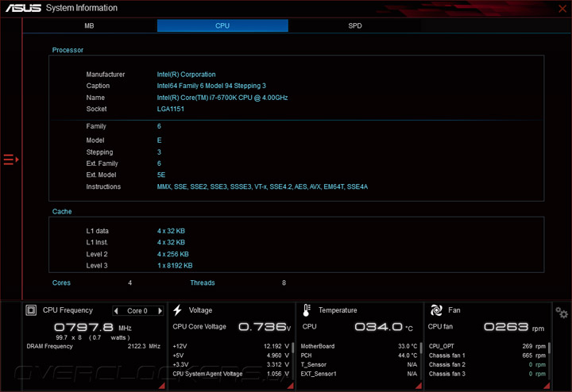Open settings gear icon
572x392 pixels.
pyautogui.click(x=562, y=313)
